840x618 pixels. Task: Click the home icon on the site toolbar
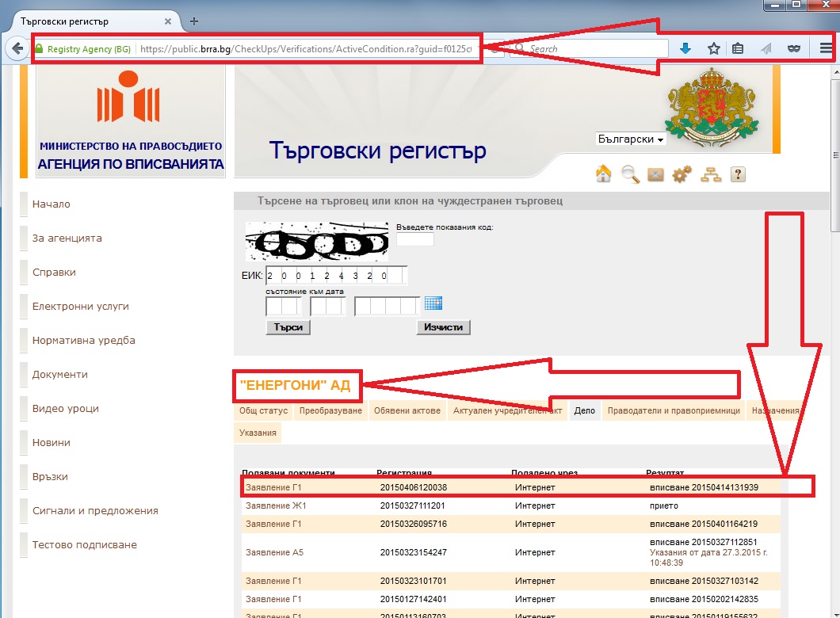(x=604, y=174)
